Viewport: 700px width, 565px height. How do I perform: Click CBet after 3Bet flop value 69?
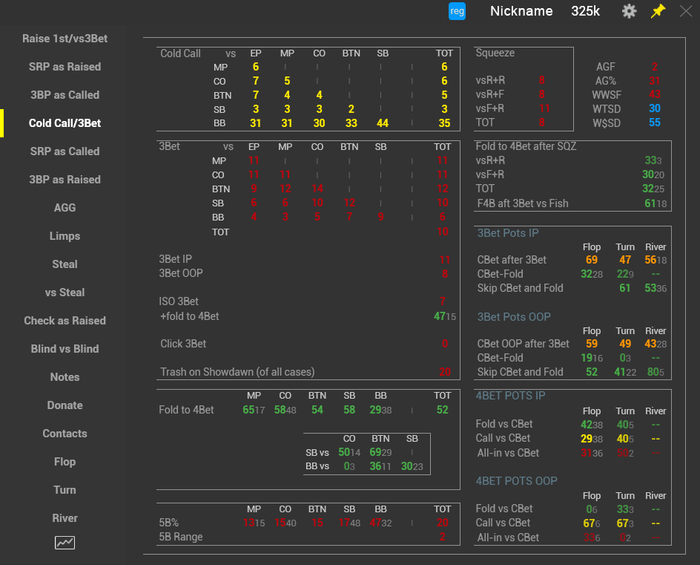pyautogui.click(x=592, y=260)
